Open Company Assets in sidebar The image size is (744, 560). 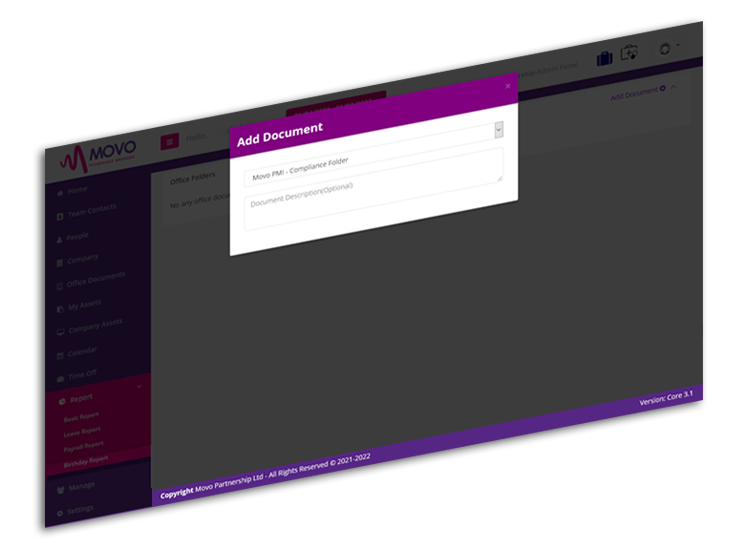point(95,326)
